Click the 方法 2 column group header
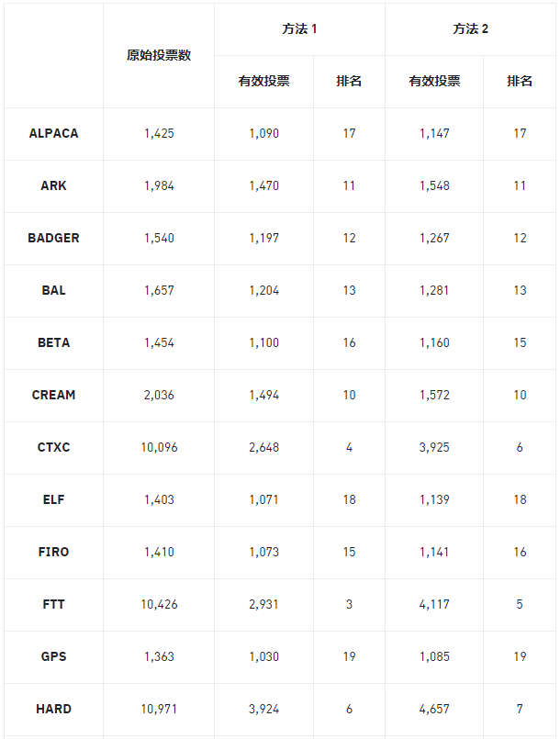This screenshot has width=560, height=739. (470, 29)
